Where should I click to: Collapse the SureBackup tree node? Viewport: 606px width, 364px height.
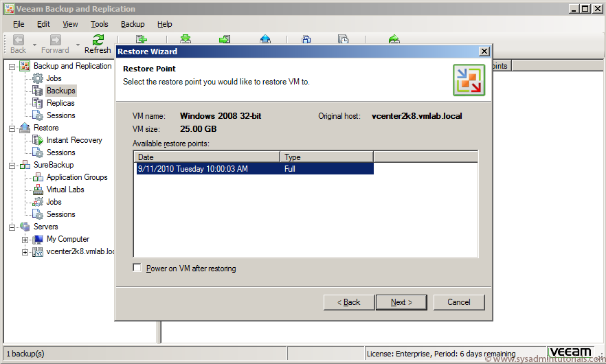coord(12,166)
